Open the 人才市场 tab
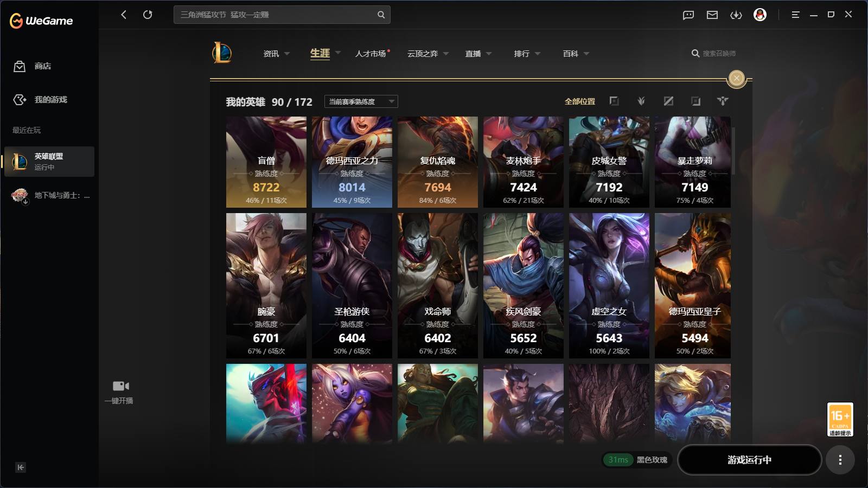The image size is (868, 488). [x=371, y=54]
